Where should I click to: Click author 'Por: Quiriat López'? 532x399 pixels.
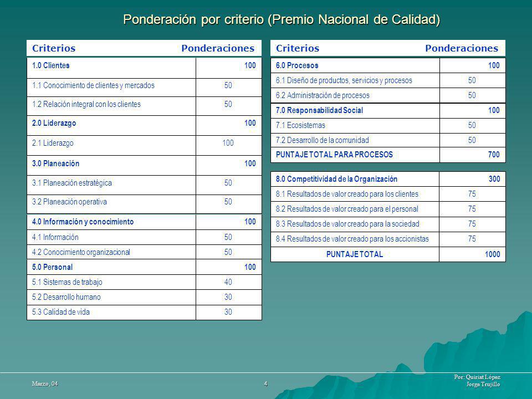[x=477, y=377]
